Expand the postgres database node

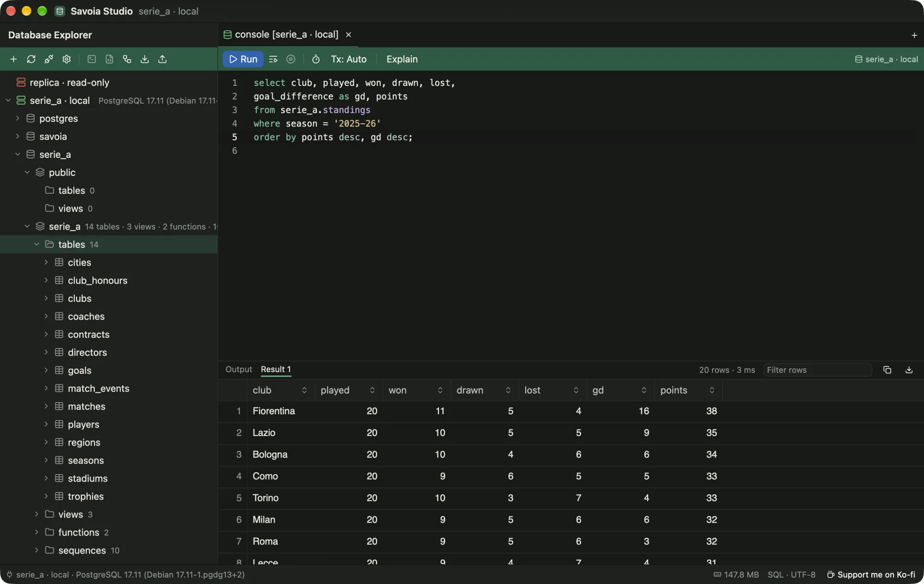pos(18,118)
